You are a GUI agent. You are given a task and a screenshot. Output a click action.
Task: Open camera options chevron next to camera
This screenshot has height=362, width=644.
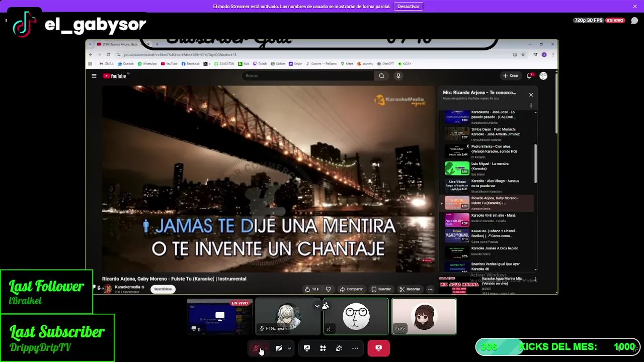click(x=289, y=348)
